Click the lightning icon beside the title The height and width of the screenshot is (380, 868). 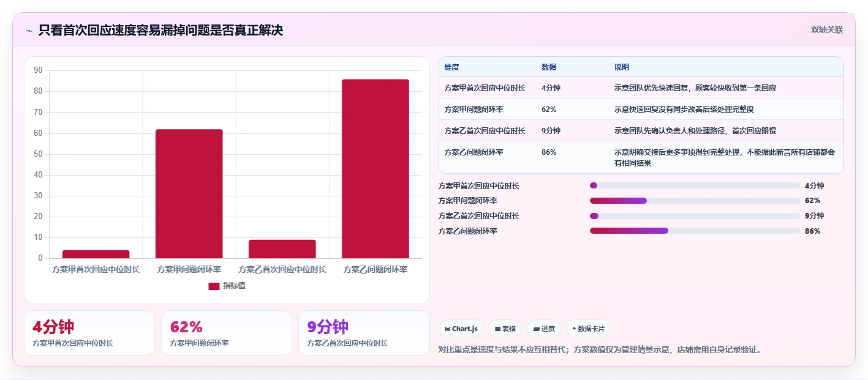click(29, 31)
